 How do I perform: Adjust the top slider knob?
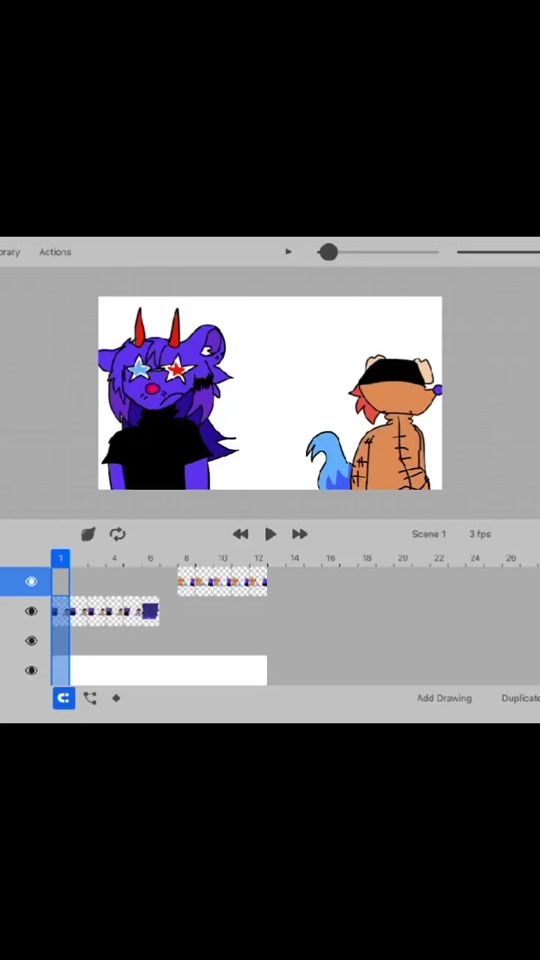coord(329,252)
